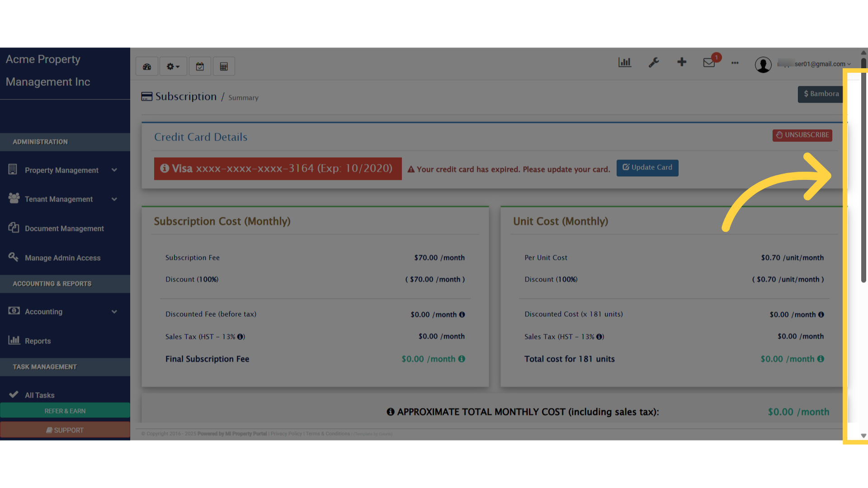The width and height of the screenshot is (868, 488).
Task: Click the wrench maintenance icon
Action: (654, 62)
